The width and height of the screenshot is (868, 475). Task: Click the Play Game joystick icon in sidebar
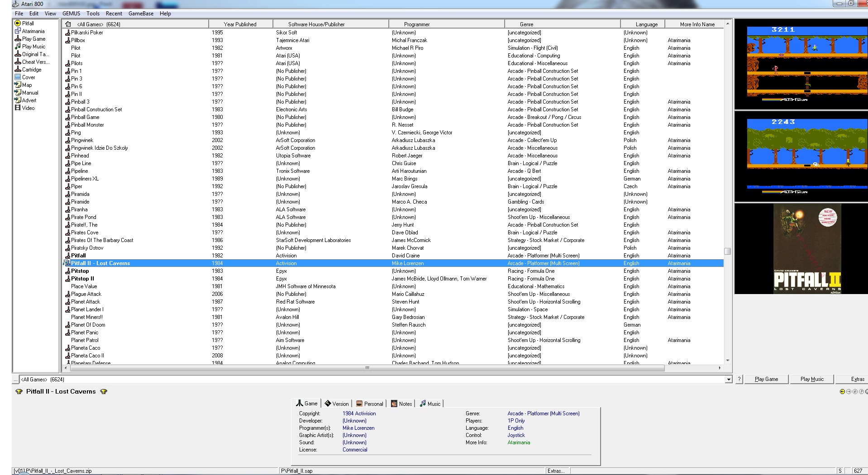point(18,39)
